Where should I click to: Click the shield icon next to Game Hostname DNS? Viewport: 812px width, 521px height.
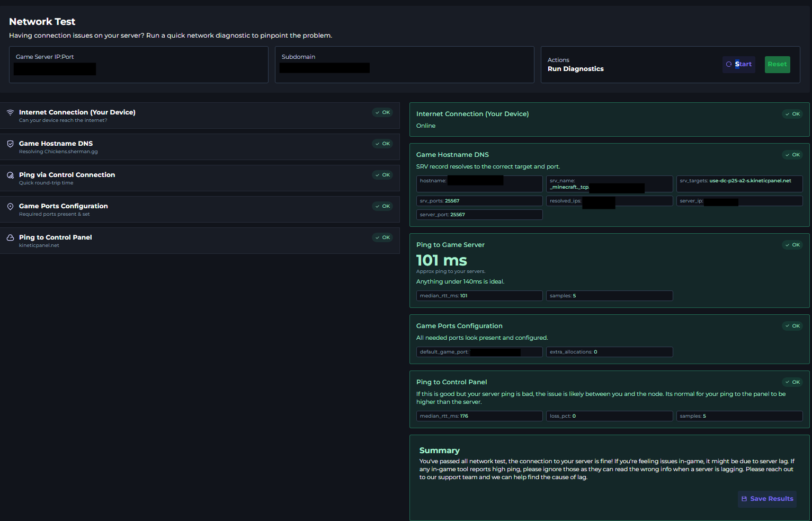click(10, 144)
